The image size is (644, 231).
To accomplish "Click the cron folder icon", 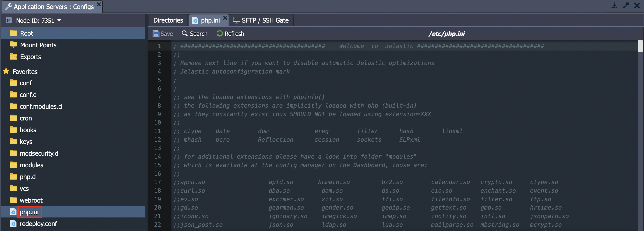I will [13, 118].
